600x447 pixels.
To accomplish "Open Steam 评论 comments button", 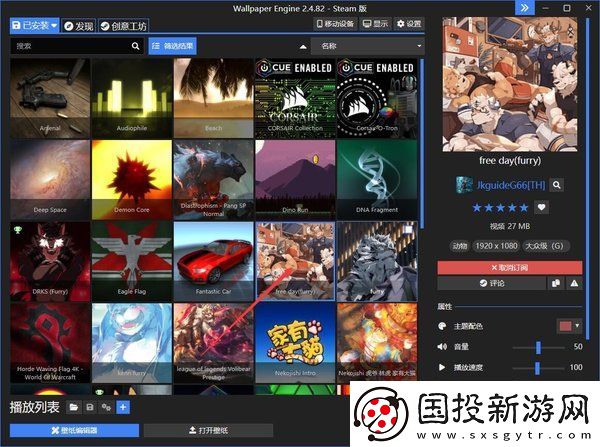I will pyautogui.click(x=492, y=283).
